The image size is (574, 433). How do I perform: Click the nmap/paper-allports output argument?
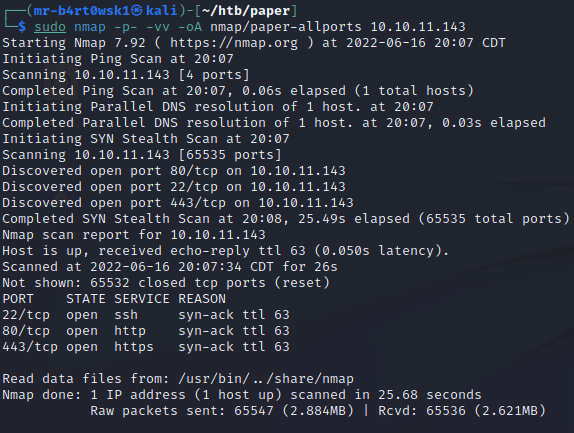[x=286, y=27]
